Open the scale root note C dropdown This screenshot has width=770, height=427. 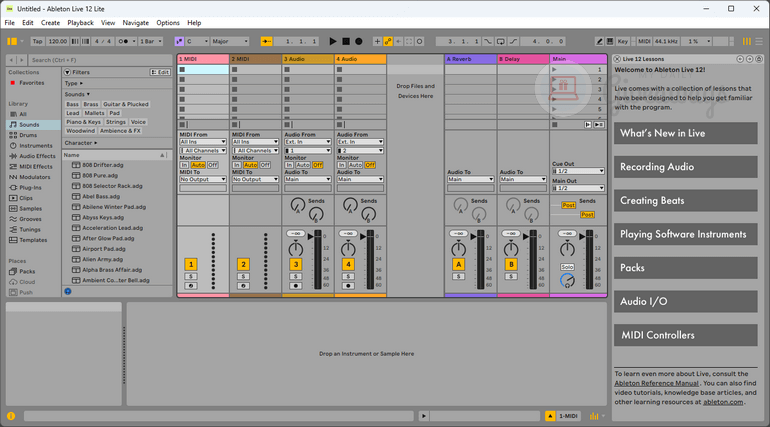[197, 41]
